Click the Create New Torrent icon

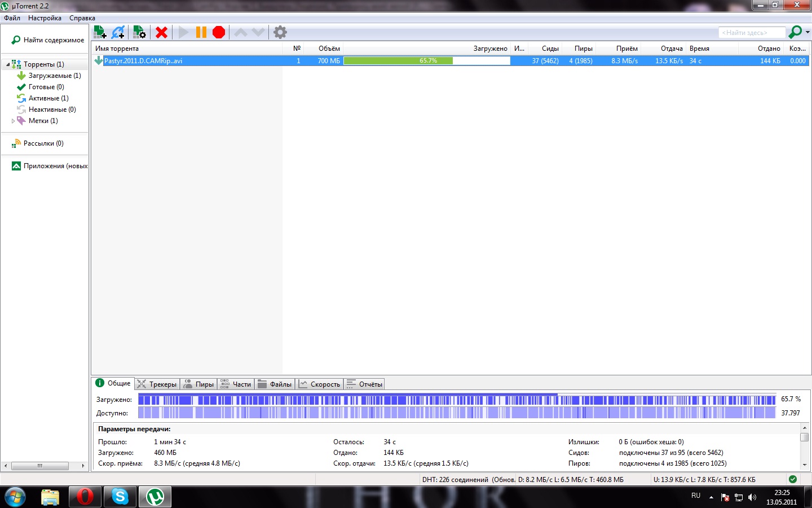pos(139,32)
